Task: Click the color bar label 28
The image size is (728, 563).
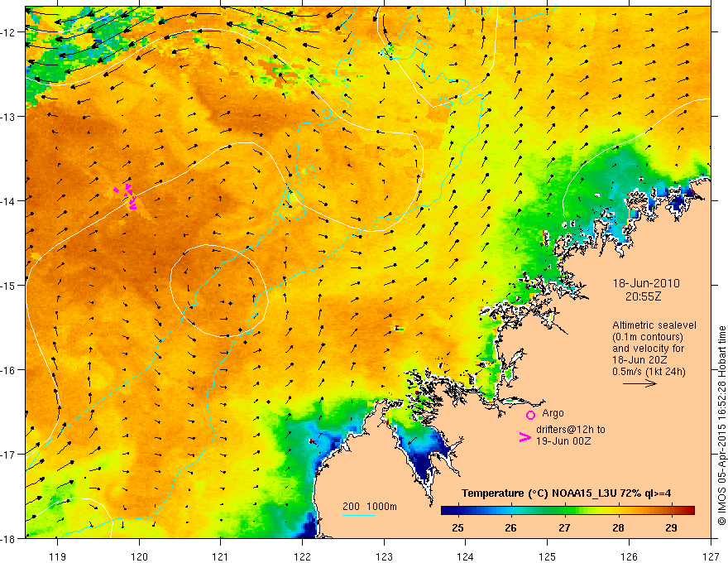Action: [x=618, y=528]
